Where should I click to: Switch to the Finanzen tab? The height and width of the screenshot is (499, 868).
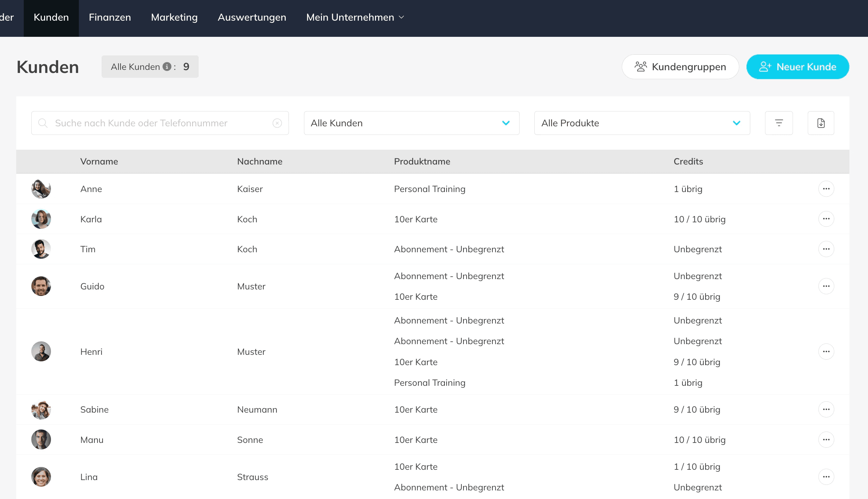109,17
